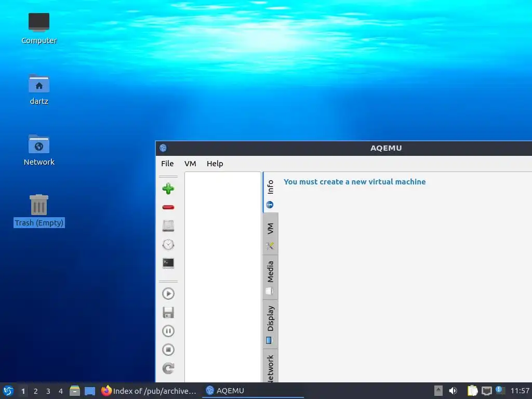Open the hard disk manager icon in AQEMU toolbar

[168, 226]
